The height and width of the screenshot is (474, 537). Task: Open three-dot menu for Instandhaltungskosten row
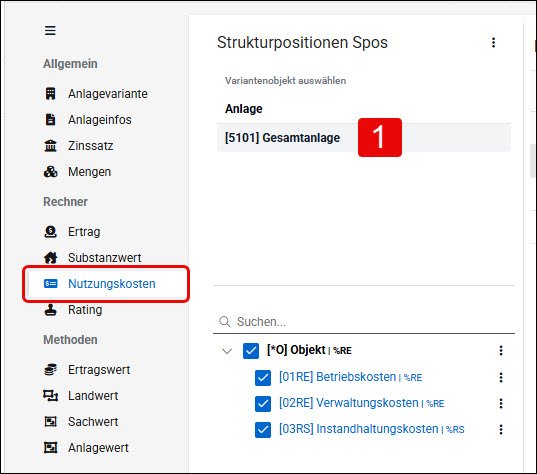pos(501,429)
